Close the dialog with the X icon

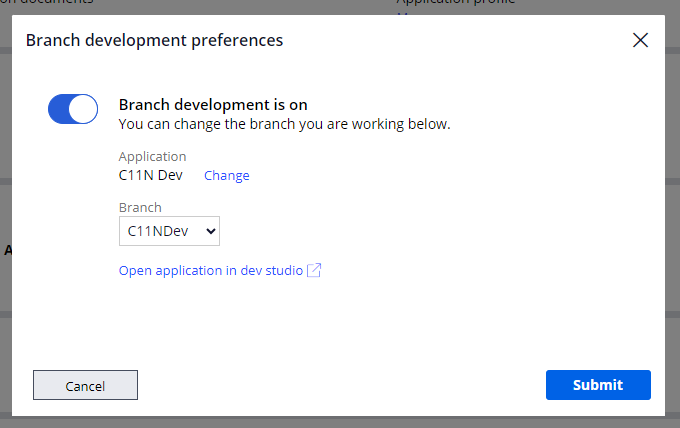[641, 40]
